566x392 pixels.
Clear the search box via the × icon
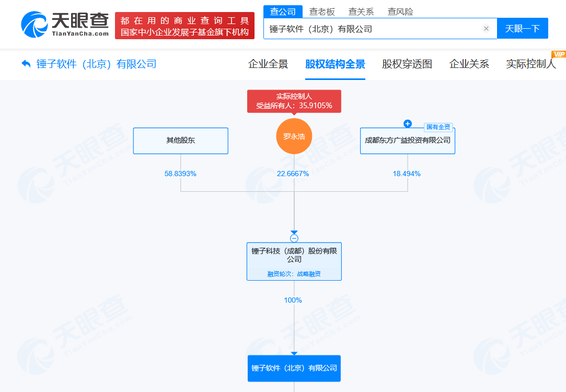(x=486, y=28)
